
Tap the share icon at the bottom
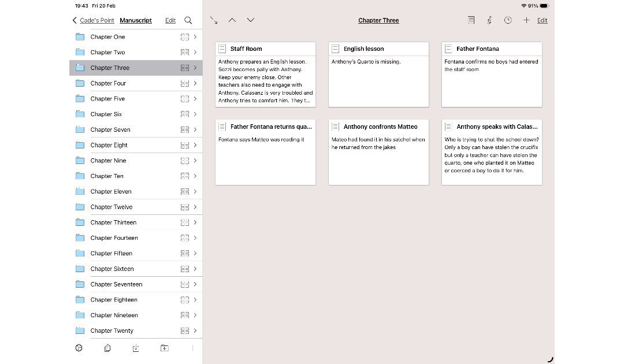(107, 348)
